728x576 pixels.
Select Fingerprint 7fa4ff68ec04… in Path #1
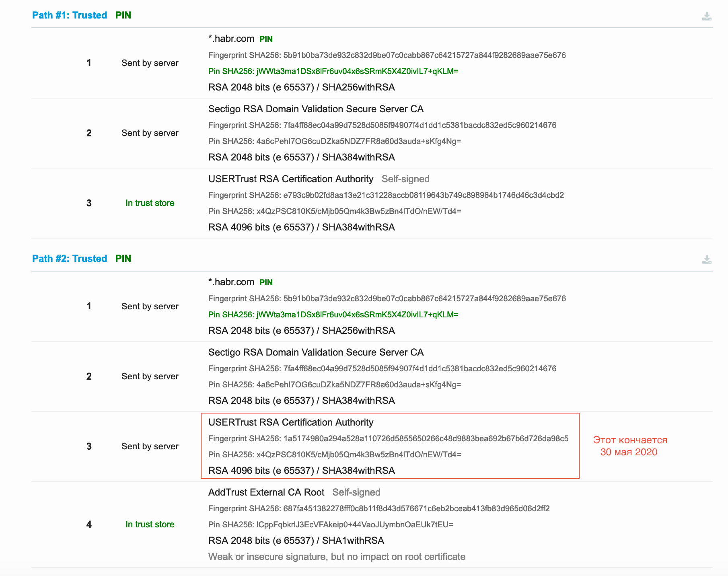pos(382,125)
